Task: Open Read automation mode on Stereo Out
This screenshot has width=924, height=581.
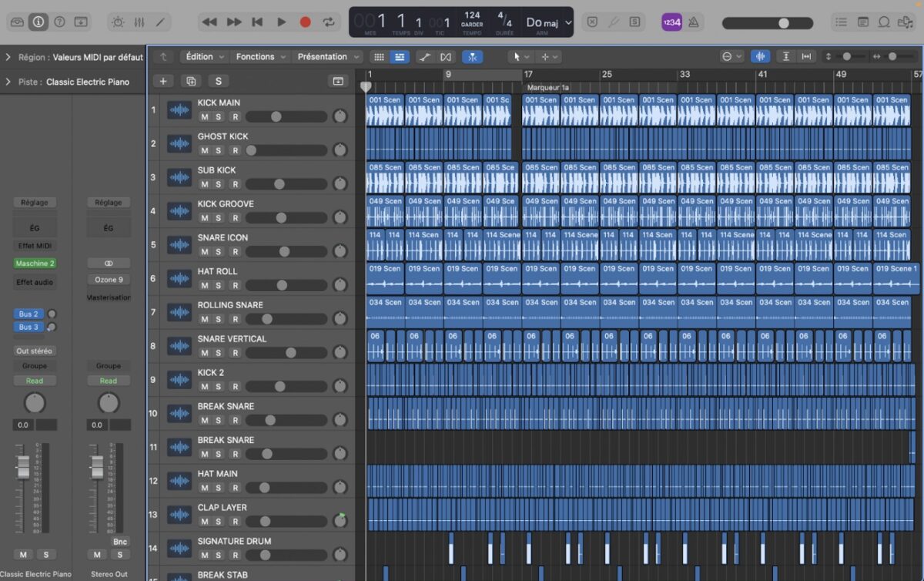Action: (x=109, y=381)
